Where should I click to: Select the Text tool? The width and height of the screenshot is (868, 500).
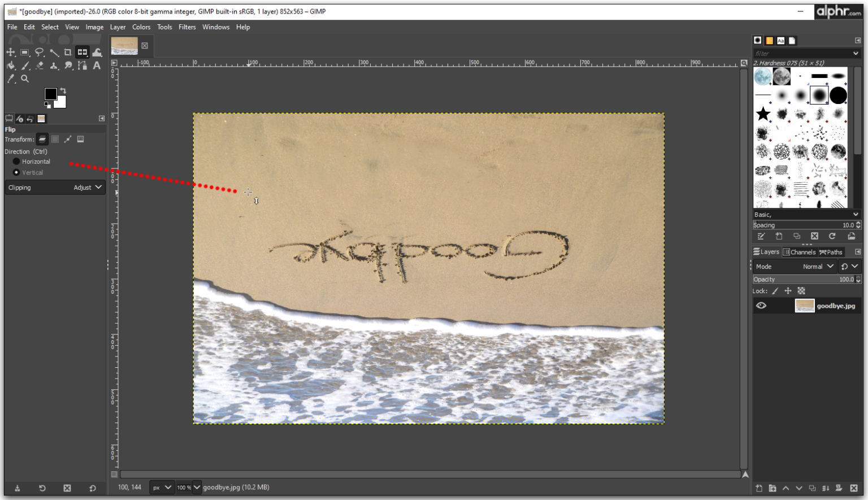[x=97, y=65]
